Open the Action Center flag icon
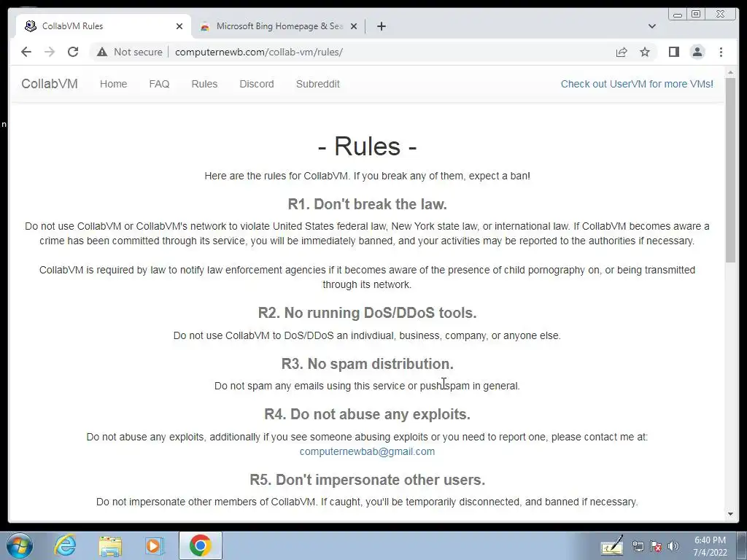Screen dimensions: 747x560 [x=656, y=546]
